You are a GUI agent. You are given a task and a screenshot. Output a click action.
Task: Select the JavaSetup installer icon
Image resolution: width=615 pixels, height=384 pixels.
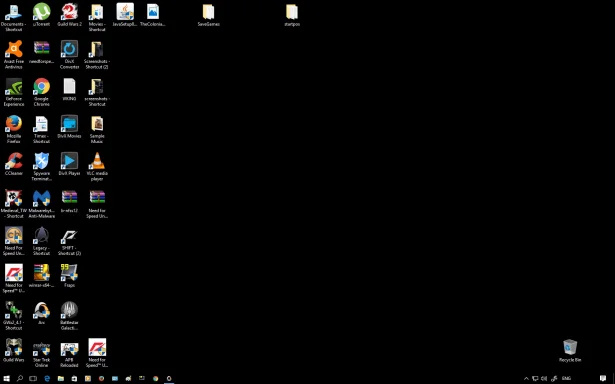(125, 15)
